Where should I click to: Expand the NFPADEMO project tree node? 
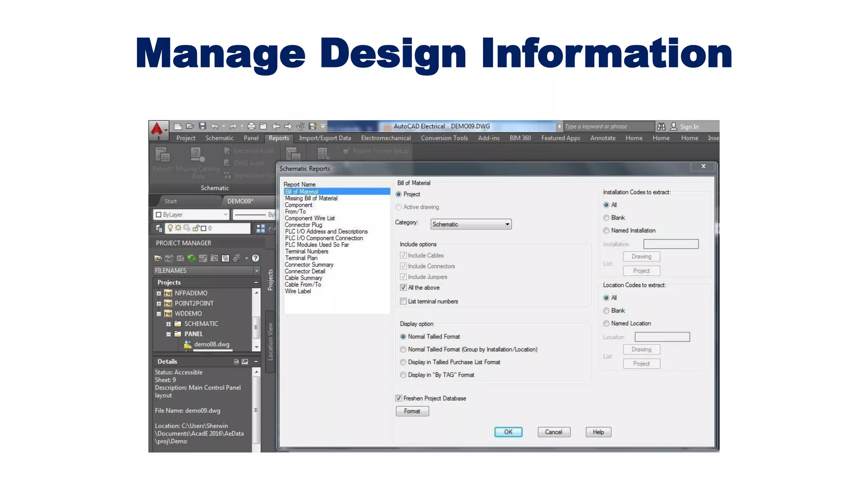[x=159, y=293]
